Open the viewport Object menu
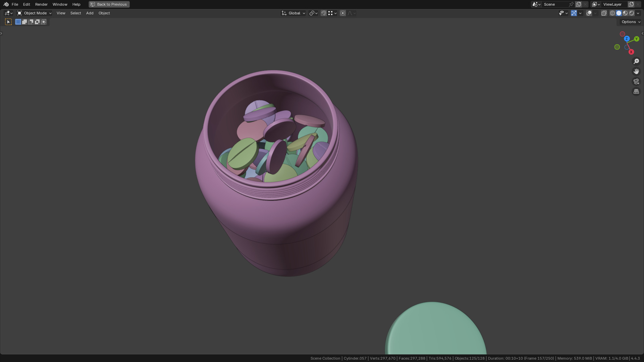Image resolution: width=644 pixels, height=362 pixels. 104,13
